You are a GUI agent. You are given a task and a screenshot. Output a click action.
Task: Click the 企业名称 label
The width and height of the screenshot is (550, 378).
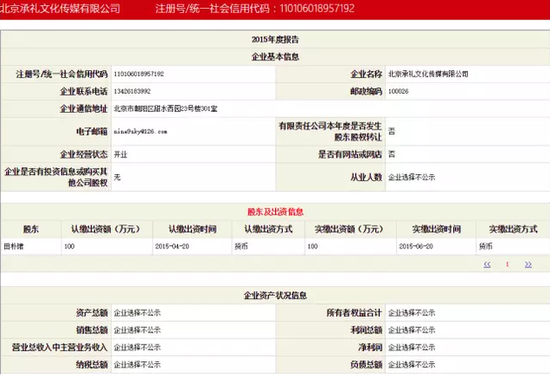point(366,74)
